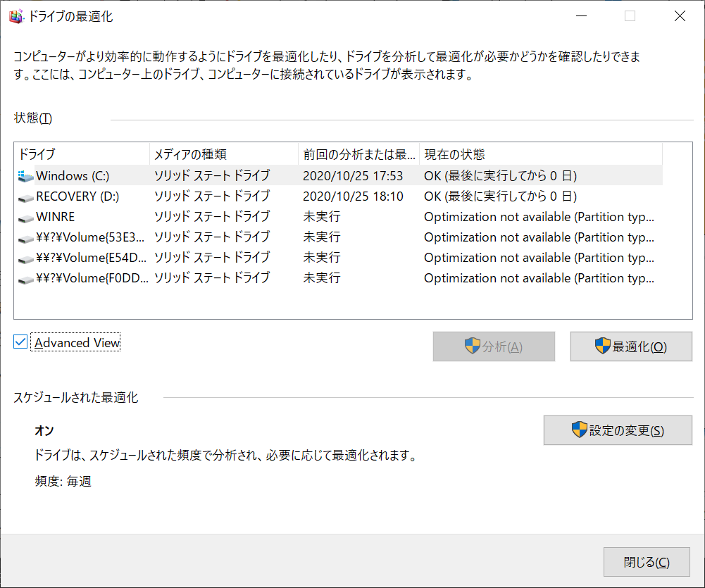
Task: Click the shield icon on the 最適化(O) button
Action: 602,346
